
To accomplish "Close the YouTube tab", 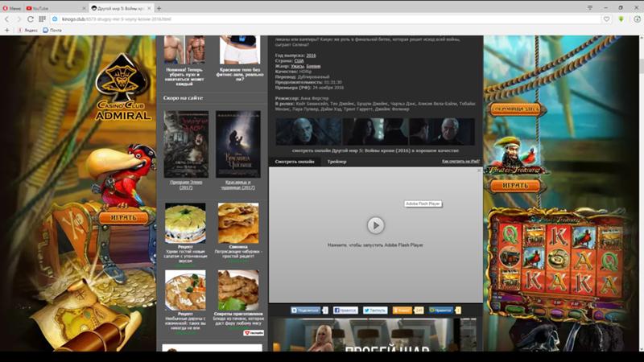I will click(x=84, y=8).
